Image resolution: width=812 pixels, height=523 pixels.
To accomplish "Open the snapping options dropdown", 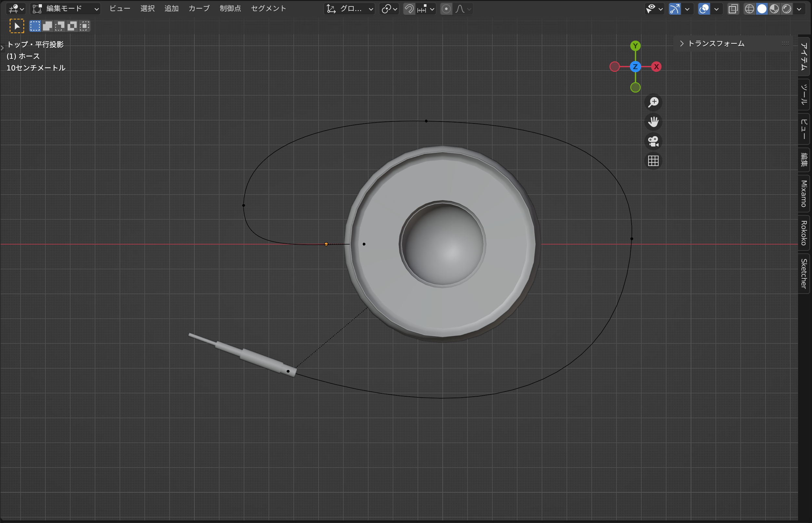I will pyautogui.click(x=426, y=9).
